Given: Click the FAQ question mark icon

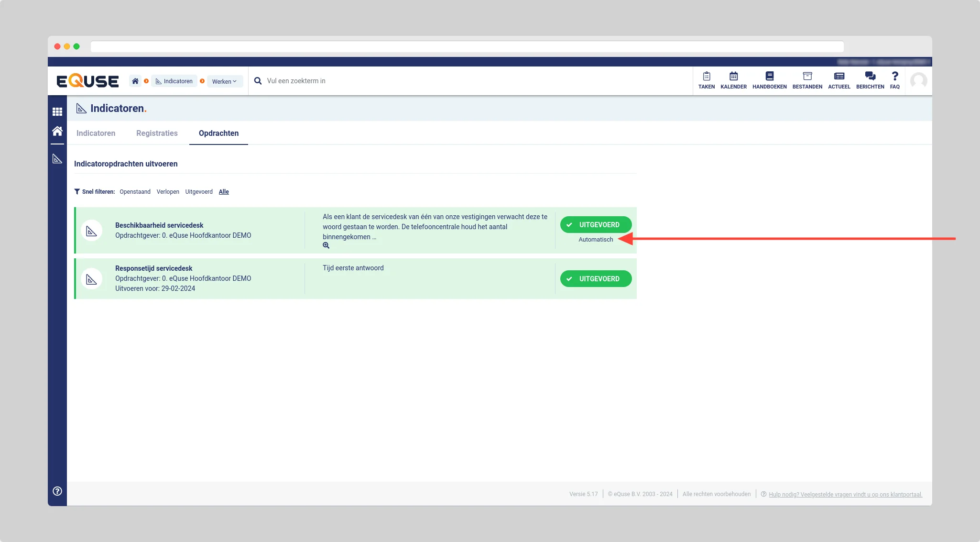Looking at the screenshot, I should (895, 77).
